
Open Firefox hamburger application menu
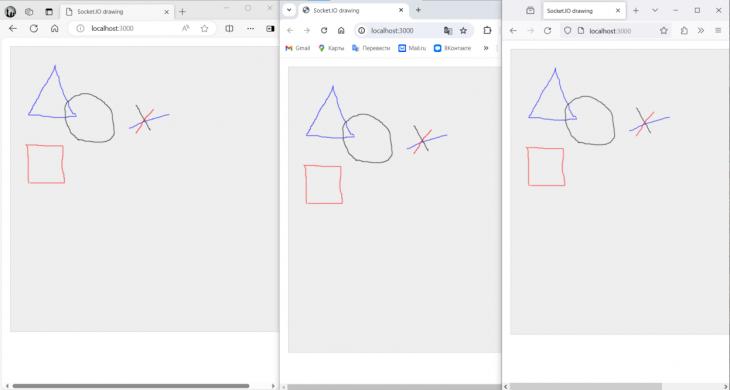click(x=718, y=31)
